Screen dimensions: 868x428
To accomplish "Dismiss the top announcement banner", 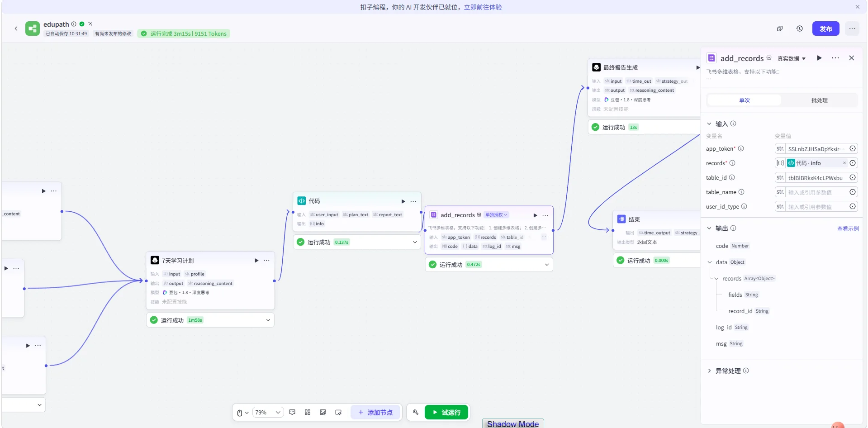I will [857, 7].
